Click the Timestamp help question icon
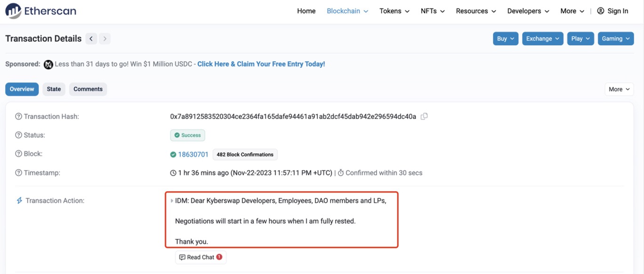 pos(19,173)
